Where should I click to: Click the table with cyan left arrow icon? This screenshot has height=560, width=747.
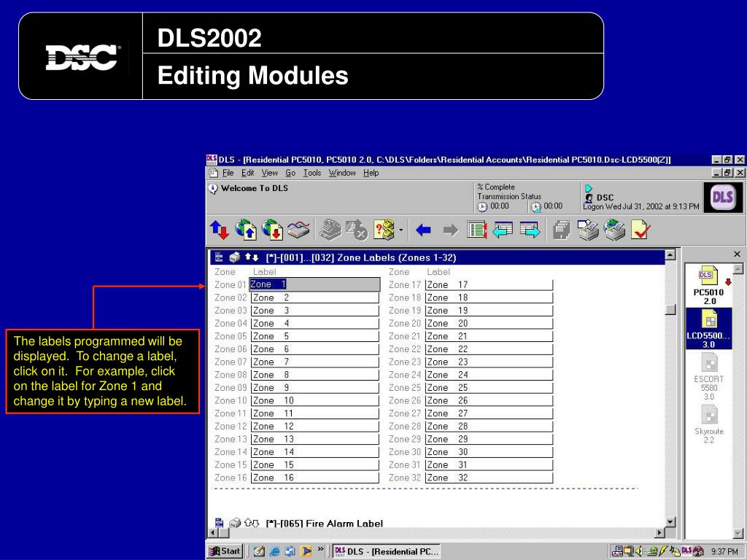point(503,230)
